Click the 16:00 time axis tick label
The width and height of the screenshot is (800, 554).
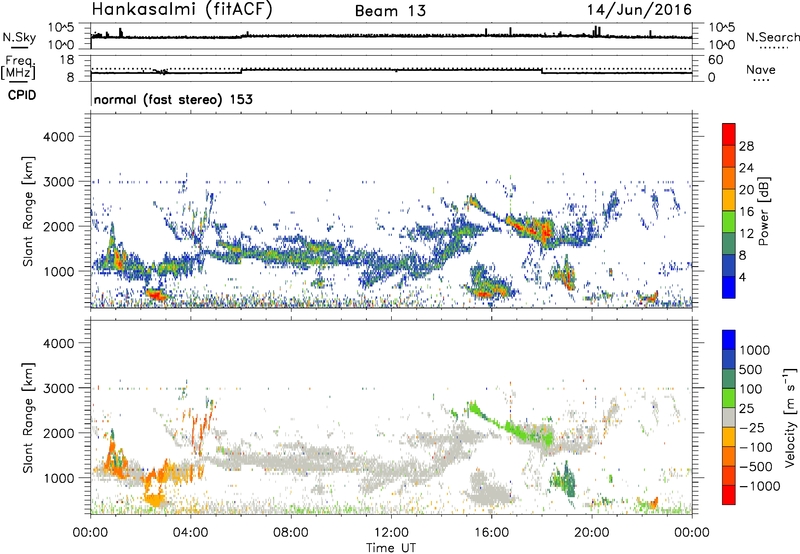pyautogui.click(x=491, y=533)
